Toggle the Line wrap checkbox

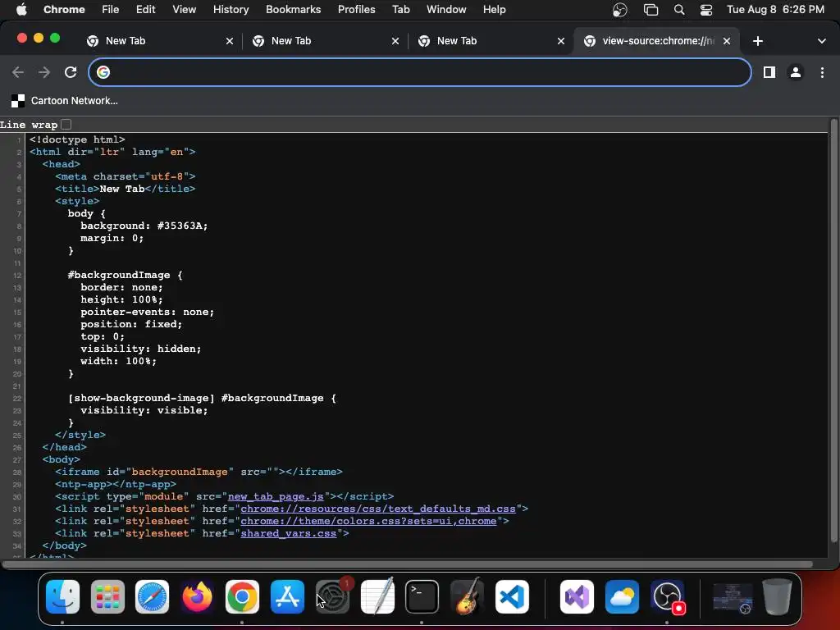(x=66, y=125)
